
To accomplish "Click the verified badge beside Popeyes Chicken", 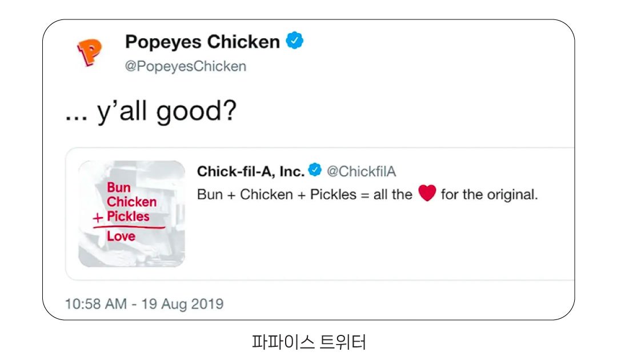I will point(295,41).
